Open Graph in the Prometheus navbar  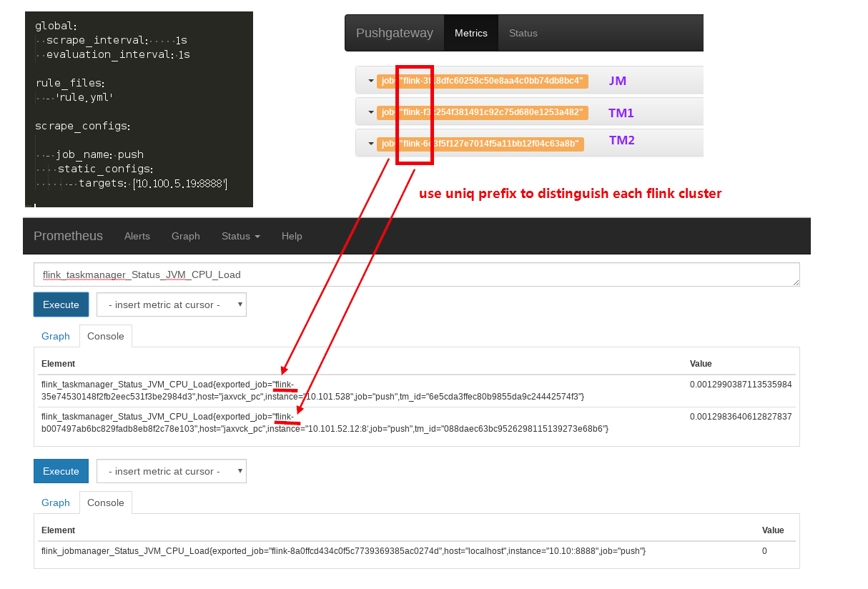click(186, 236)
